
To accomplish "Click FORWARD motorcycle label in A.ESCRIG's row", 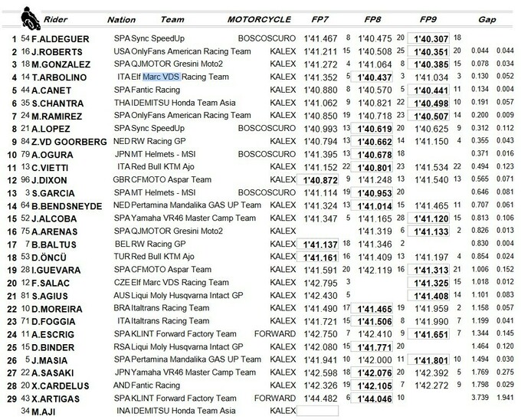I will 276,333.
